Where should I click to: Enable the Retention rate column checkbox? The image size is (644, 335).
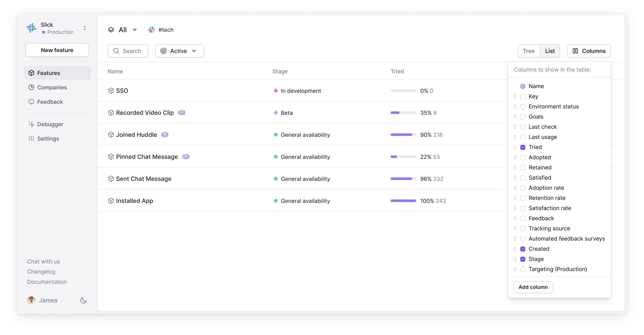(x=523, y=198)
